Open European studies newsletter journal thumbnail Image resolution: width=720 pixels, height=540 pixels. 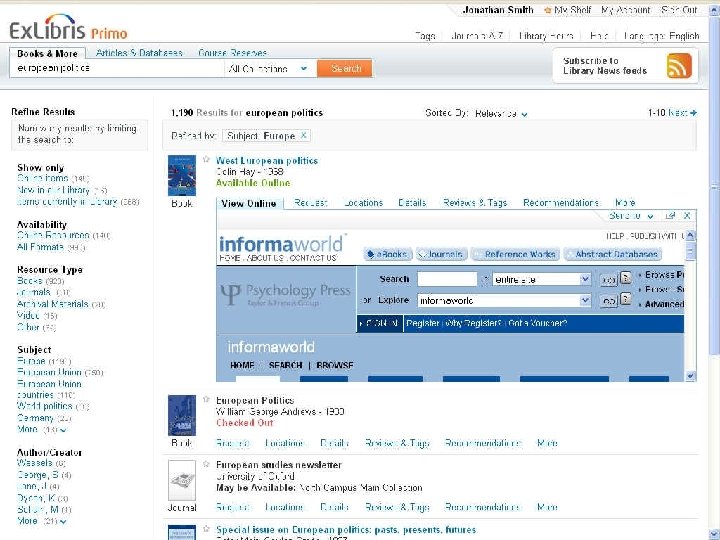(x=182, y=480)
